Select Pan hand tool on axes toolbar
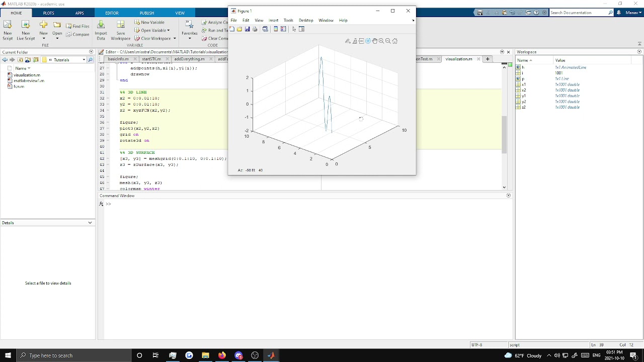Image resolution: width=644 pixels, height=362 pixels. tap(375, 41)
